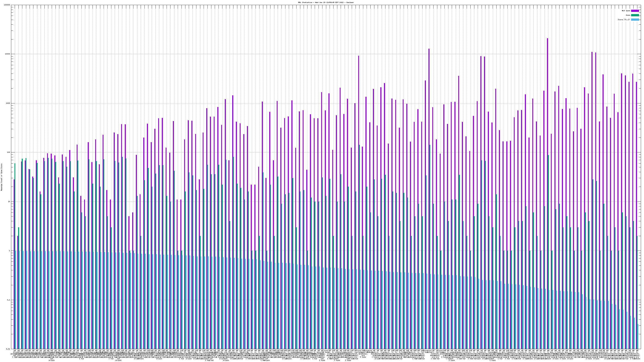644x362 pixels.
Task: Click the 'Score (0..1)' legend label
Action: point(624,20)
